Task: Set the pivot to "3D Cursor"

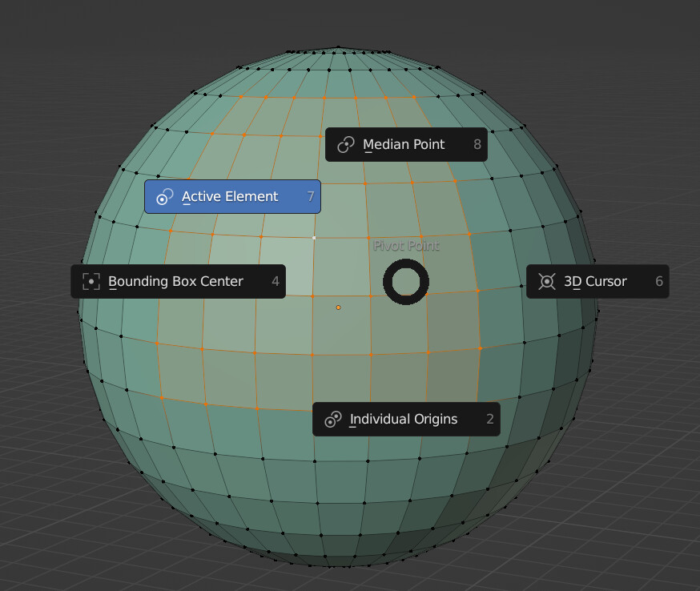Action: pos(597,281)
